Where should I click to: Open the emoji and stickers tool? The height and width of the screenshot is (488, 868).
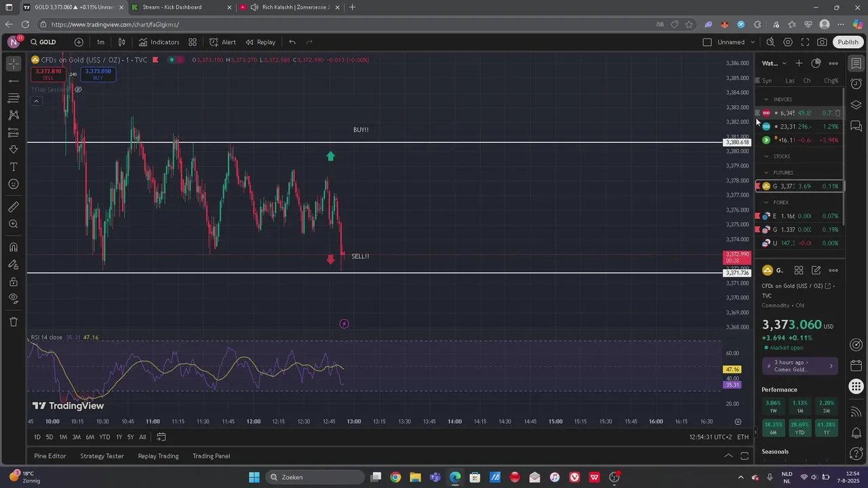click(x=14, y=184)
